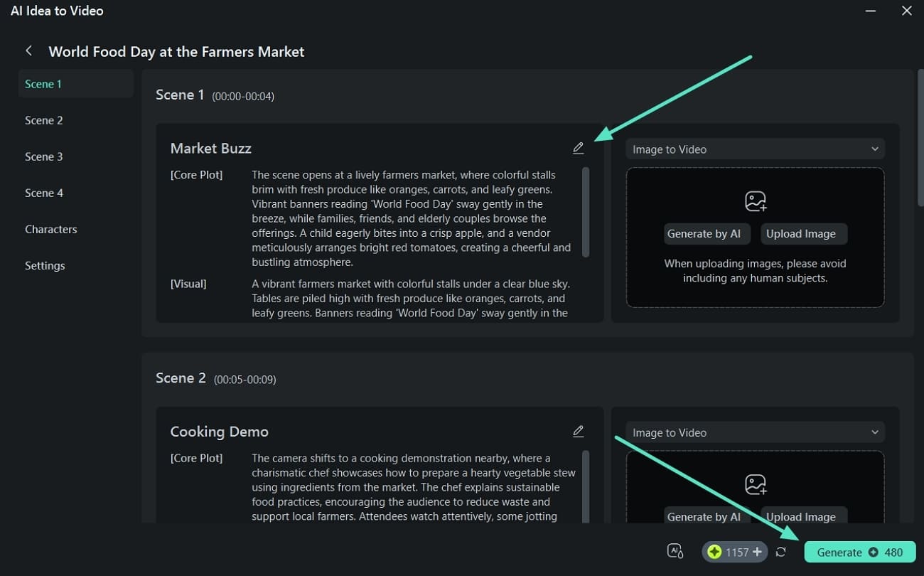Click the Scene 1 (00:00-00:04) heading
The image size is (924, 576).
pyautogui.click(x=215, y=95)
